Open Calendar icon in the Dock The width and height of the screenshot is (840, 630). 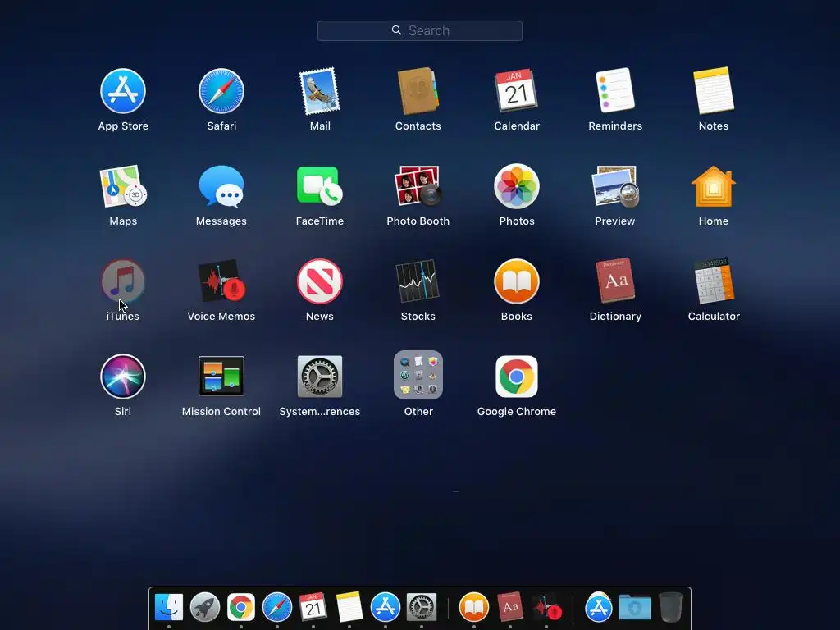313,608
